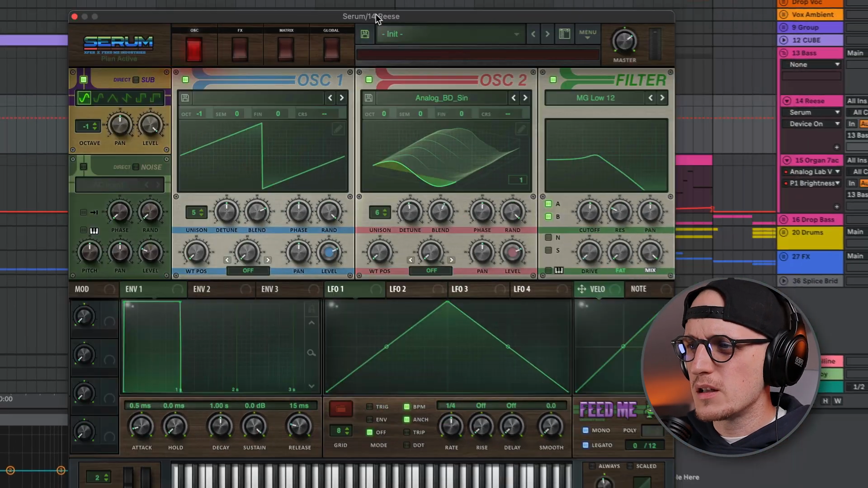The height and width of the screenshot is (488, 868).
Task: Click the LFO 1 red folder icon
Action: (340, 409)
